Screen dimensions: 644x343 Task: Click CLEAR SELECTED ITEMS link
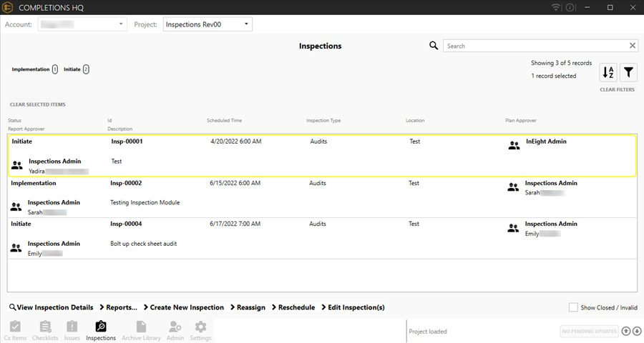coord(37,104)
